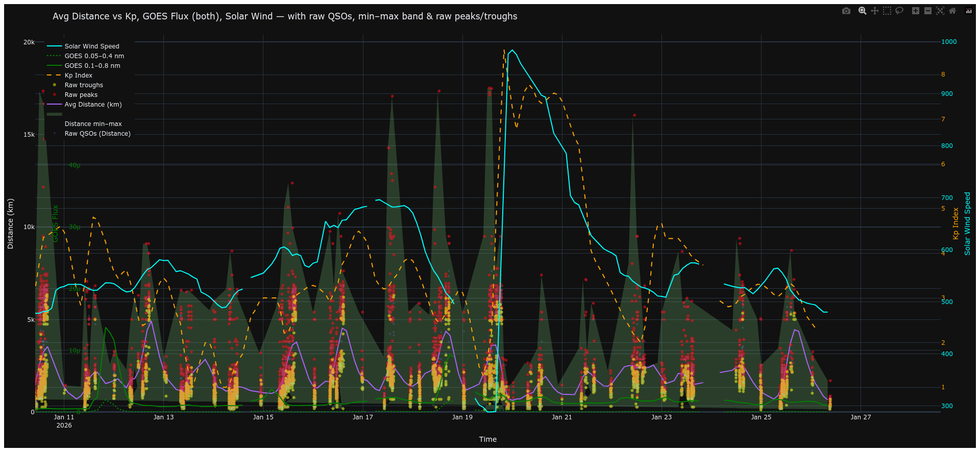Click the '10k' distance axis tick
Viewport: 980px width, 452px height.
[29, 227]
